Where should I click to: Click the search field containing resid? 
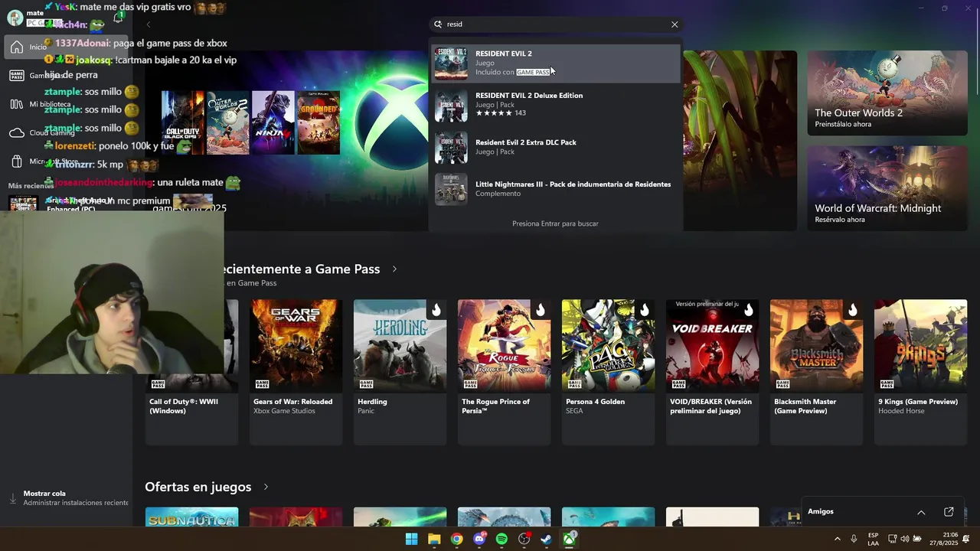[556, 24]
